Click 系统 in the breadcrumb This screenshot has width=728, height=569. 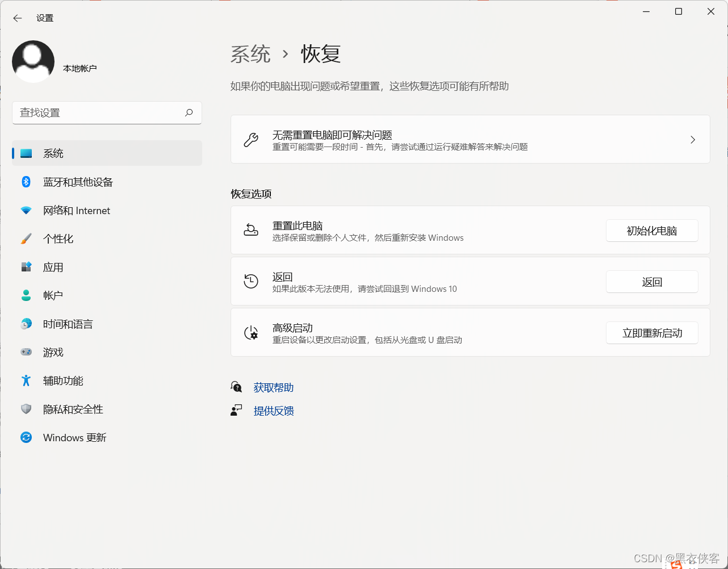(250, 54)
